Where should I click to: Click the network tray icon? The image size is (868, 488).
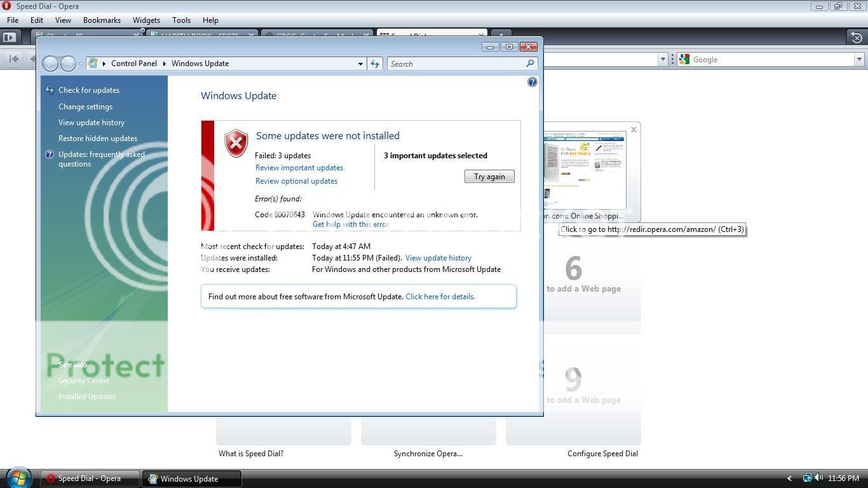[x=807, y=478]
